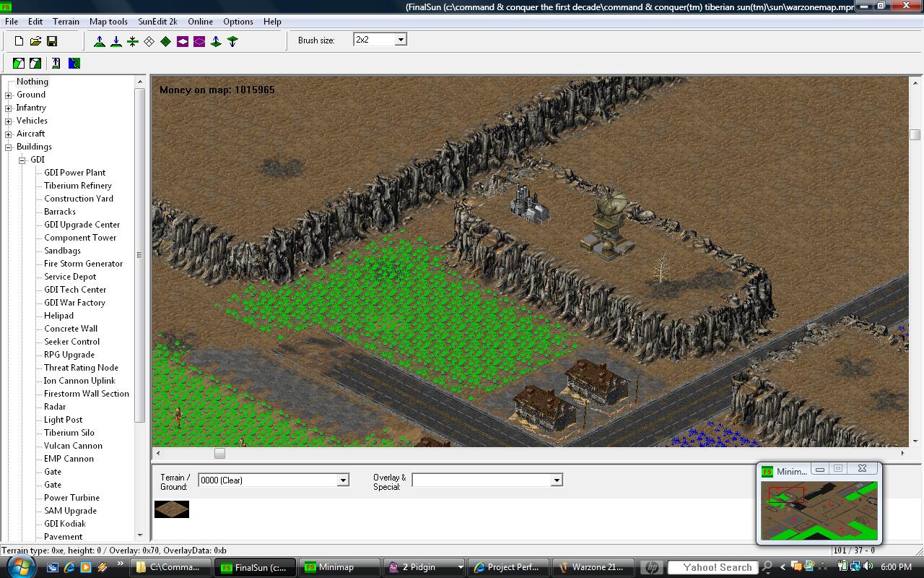This screenshot has width=924, height=578.
Task: Expand the Ground tree node
Action: [9, 95]
